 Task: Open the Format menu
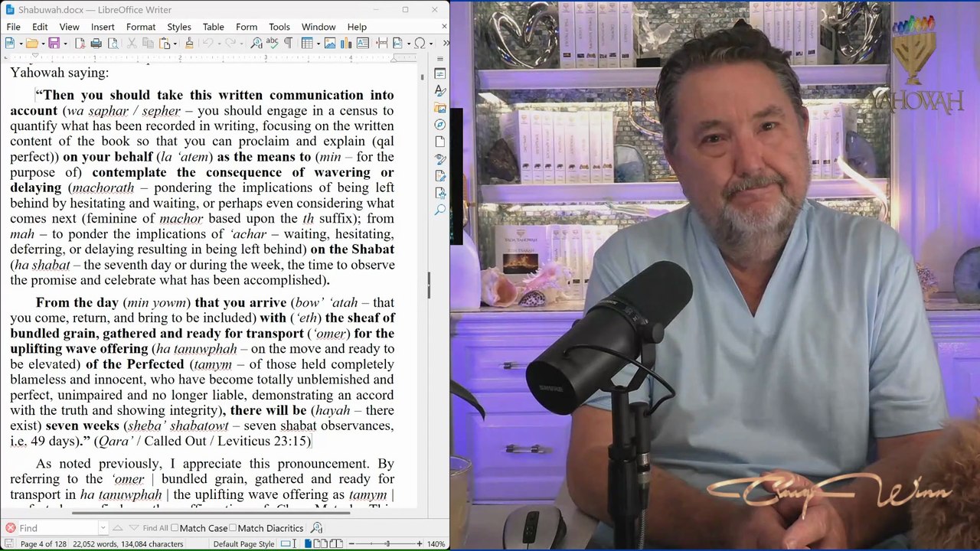pos(140,27)
